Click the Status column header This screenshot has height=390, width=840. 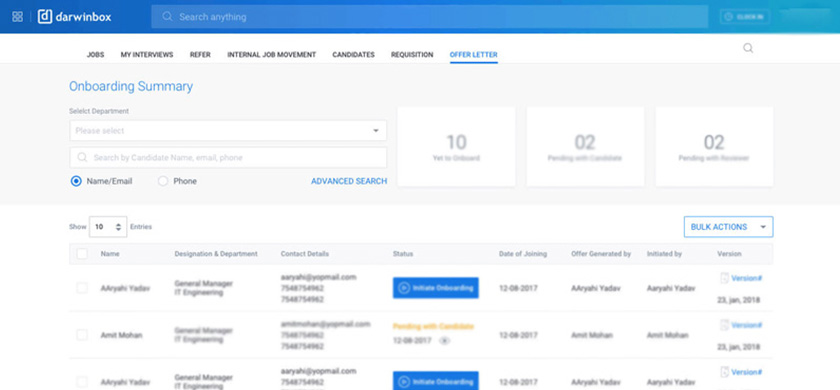(x=403, y=254)
